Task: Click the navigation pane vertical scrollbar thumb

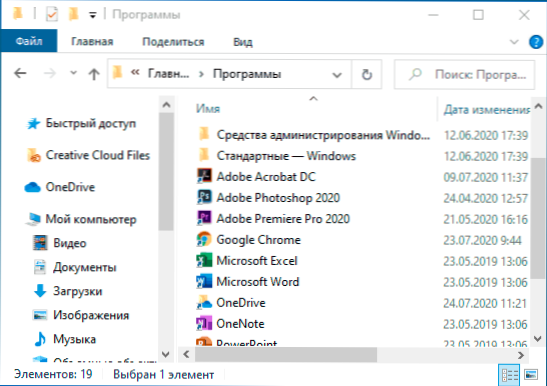Action: (x=166, y=171)
